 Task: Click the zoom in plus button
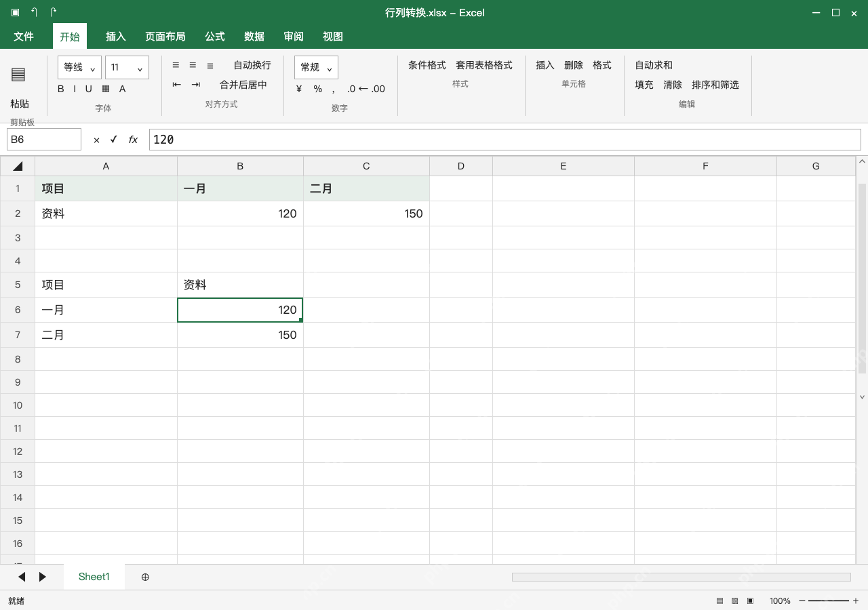856,601
